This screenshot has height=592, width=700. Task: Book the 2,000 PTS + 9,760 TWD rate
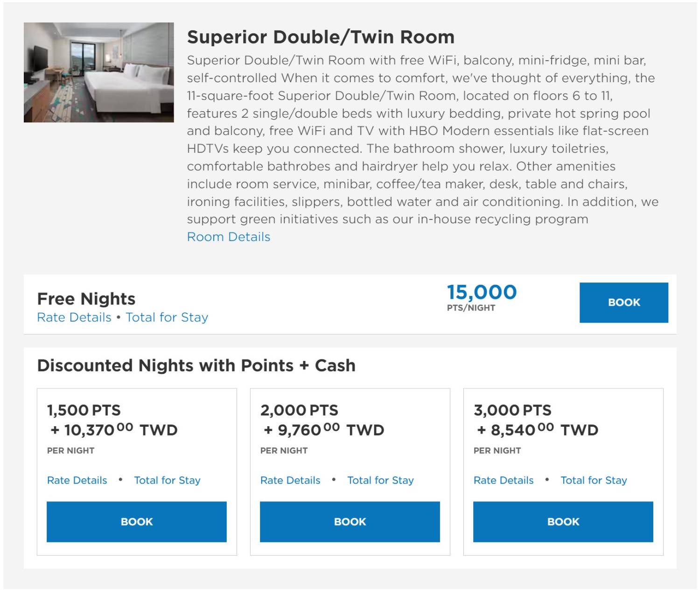point(350,522)
